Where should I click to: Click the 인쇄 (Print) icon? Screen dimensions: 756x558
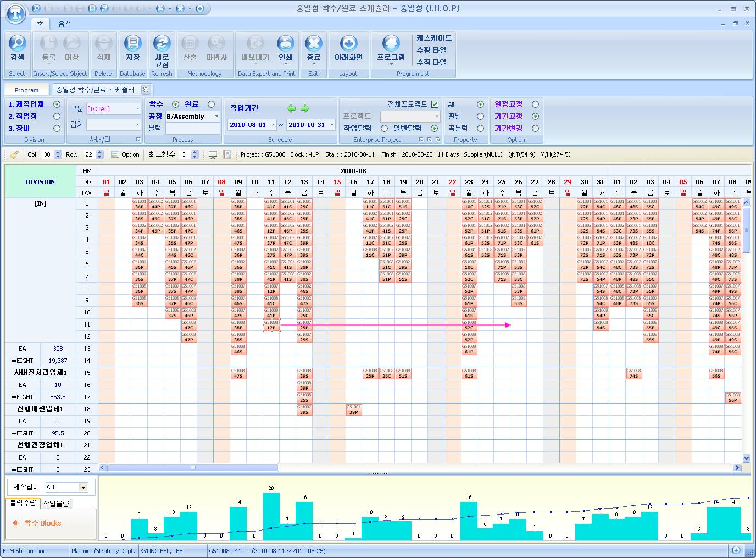tap(285, 44)
